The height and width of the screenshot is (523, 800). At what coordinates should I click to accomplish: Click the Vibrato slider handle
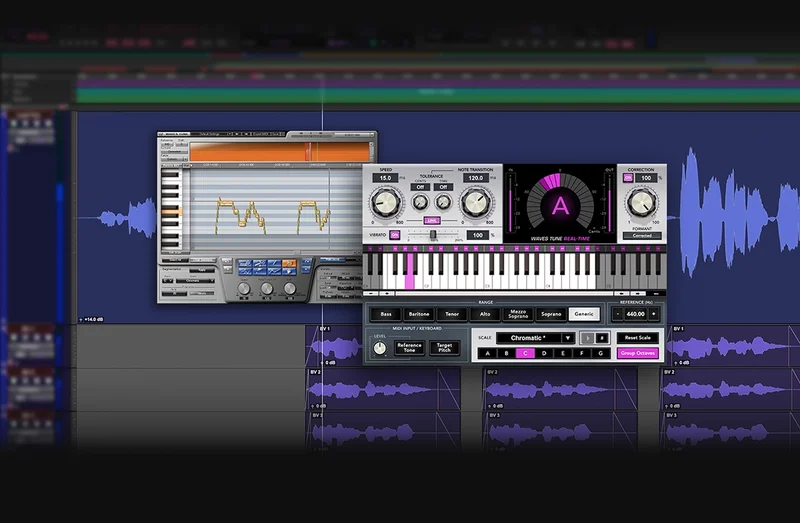pos(433,235)
